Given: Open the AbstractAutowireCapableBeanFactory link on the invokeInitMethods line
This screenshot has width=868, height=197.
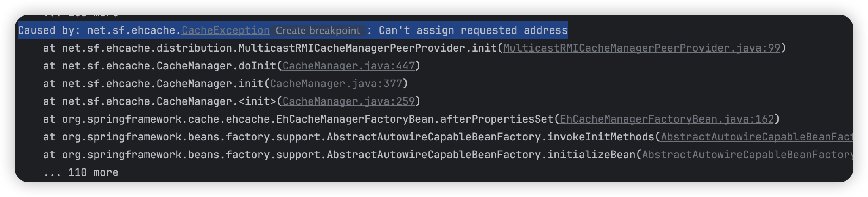Looking at the screenshot, I should click(x=757, y=137).
